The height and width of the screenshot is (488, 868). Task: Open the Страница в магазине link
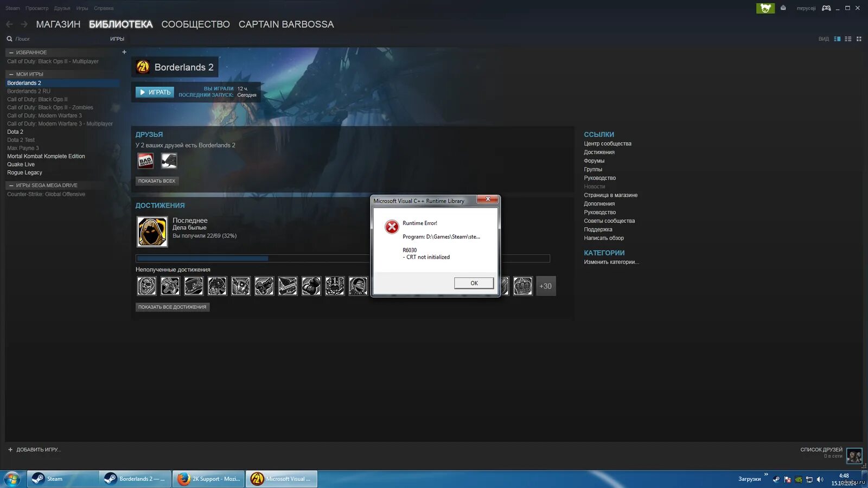coord(611,195)
